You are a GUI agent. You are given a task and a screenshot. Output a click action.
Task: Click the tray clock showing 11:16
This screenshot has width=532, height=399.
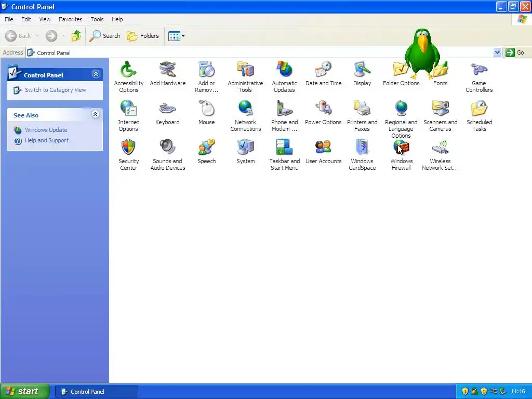coord(518,391)
